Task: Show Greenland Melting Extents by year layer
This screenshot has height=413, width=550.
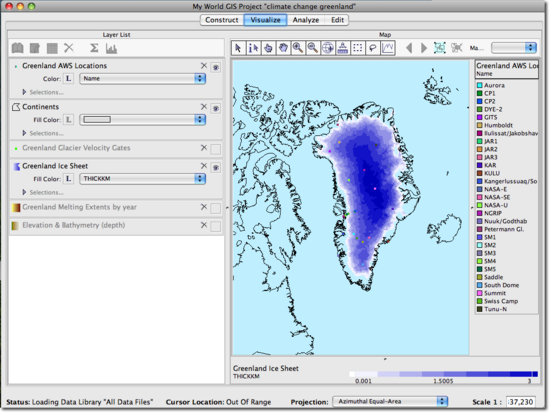Action: (x=216, y=208)
